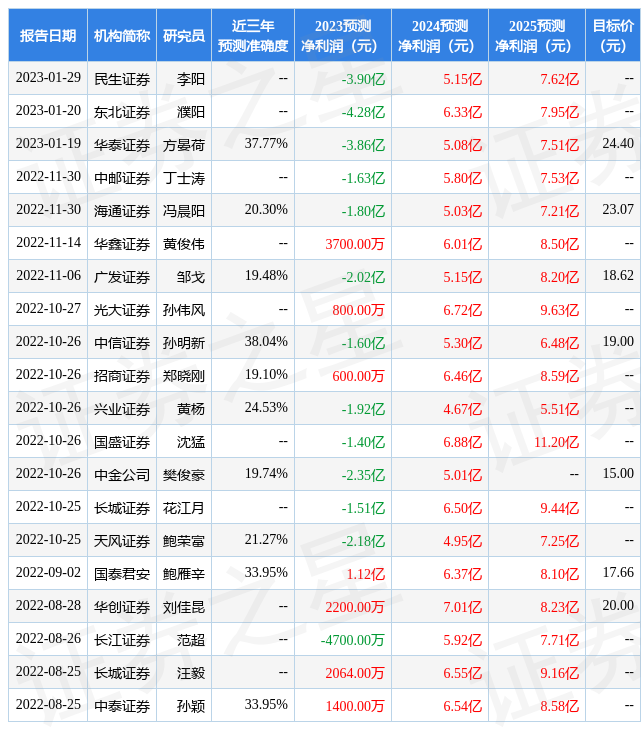This screenshot has width=641, height=730.
Task: Click the report date 2023-01-29
Action: (48, 77)
